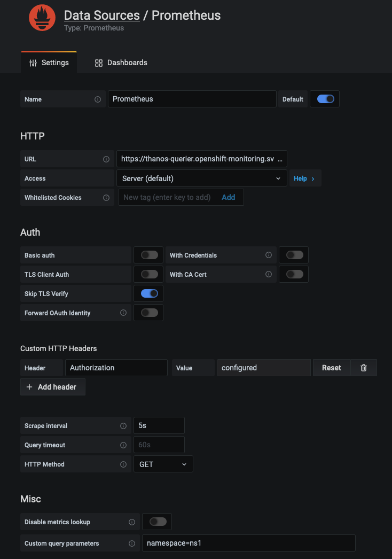392x559 pixels.
Task: Reset the Authorization header value
Action: click(x=331, y=368)
